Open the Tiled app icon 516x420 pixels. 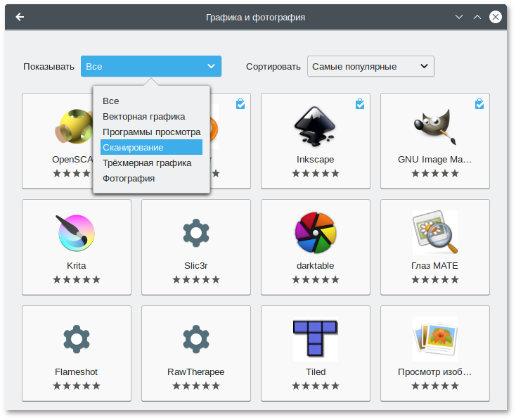click(315, 339)
